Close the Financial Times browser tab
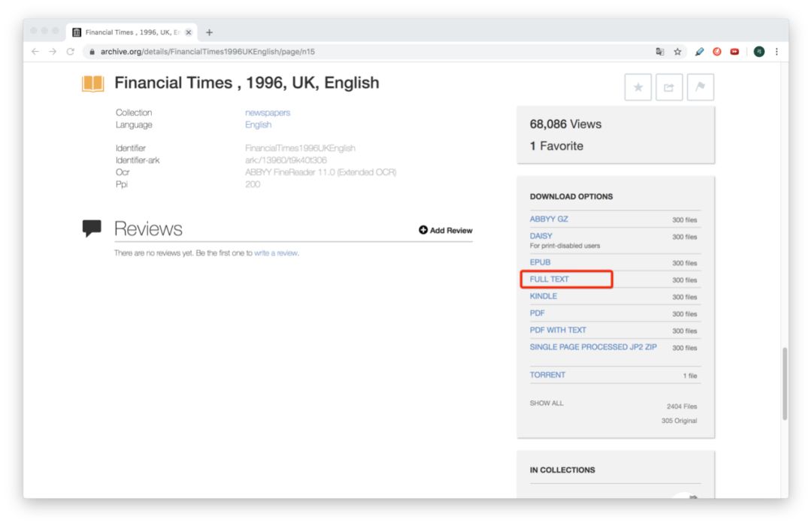The width and height of the screenshot is (812, 526). click(189, 32)
